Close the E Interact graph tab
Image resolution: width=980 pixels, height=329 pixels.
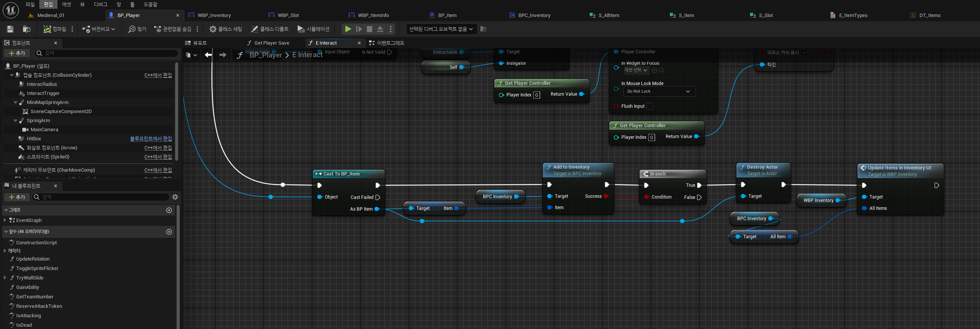(x=359, y=43)
